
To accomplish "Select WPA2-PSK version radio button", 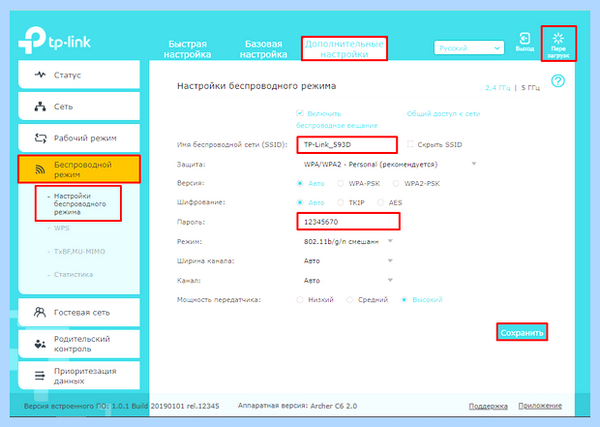I will click(396, 183).
